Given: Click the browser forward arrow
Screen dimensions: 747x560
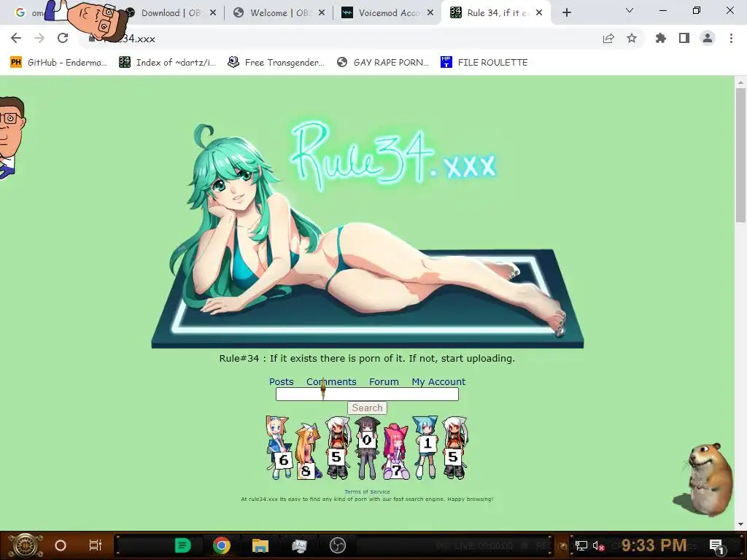Looking at the screenshot, I should click(39, 38).
